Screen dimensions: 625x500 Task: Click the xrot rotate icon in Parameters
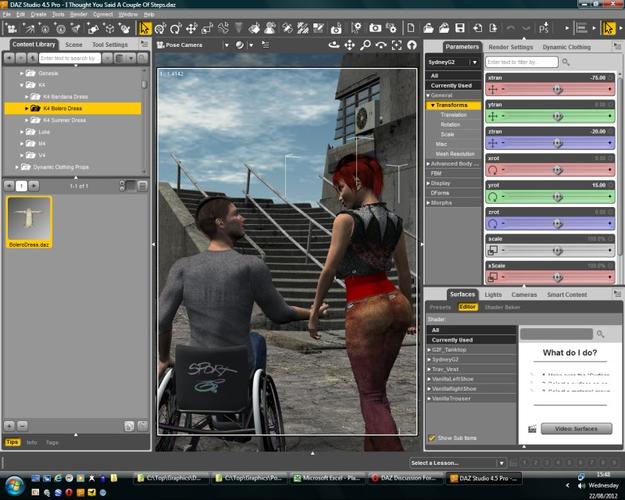pos(494,170)
